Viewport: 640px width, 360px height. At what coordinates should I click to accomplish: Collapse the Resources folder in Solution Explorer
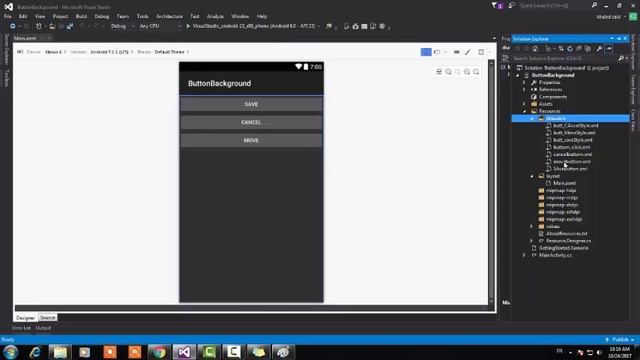[x=525, y=111]
